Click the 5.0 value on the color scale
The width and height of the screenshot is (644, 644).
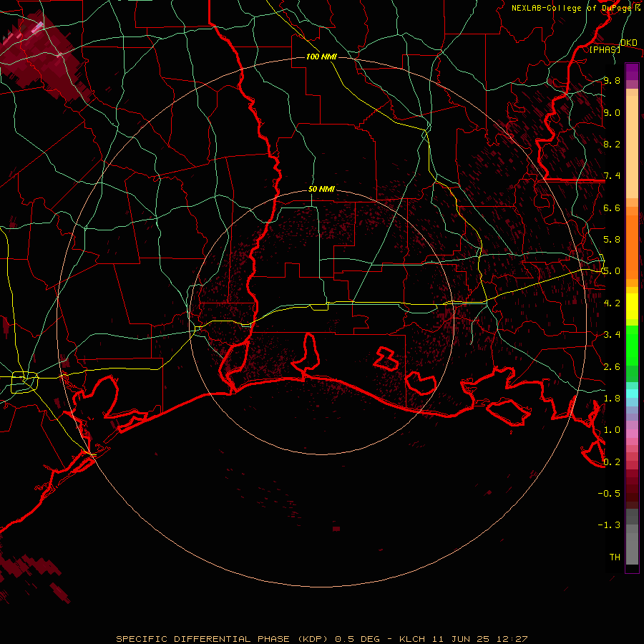pos(612,271)
